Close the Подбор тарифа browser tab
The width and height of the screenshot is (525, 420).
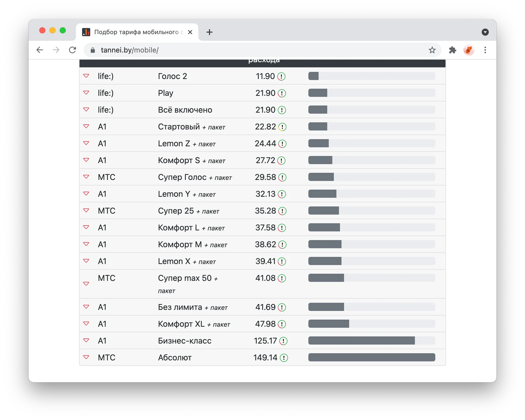pos(190,32)
